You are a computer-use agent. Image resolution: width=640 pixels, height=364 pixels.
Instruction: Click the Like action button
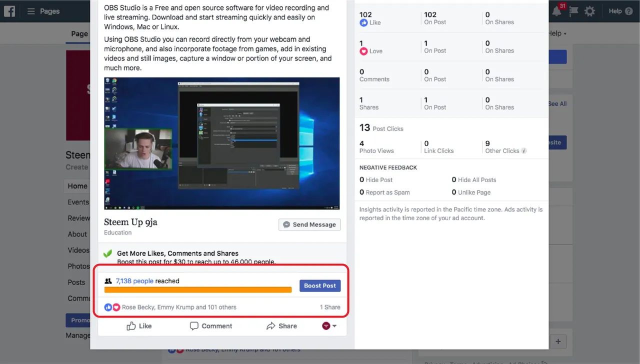pyautogui.click(x=138, y=326)
